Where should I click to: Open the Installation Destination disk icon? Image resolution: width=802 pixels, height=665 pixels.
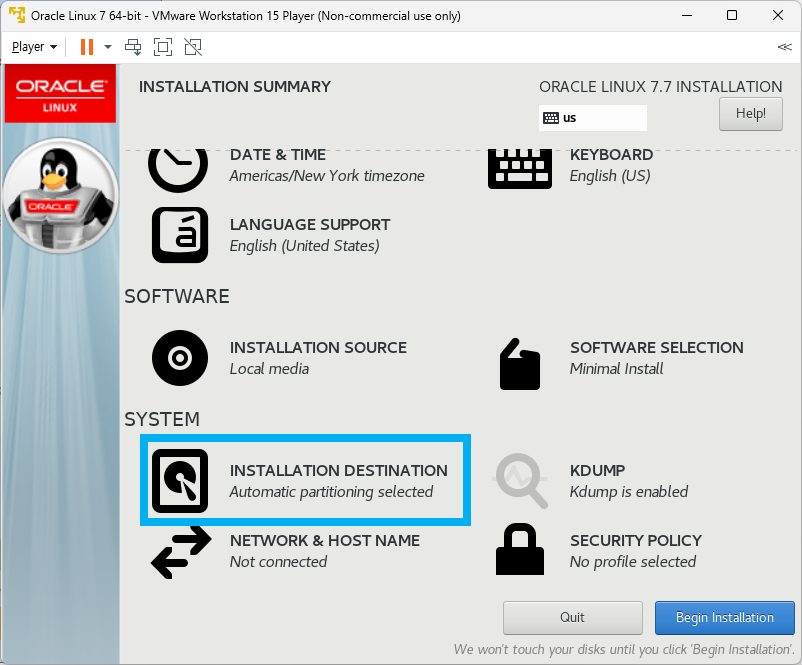(180, 481)
